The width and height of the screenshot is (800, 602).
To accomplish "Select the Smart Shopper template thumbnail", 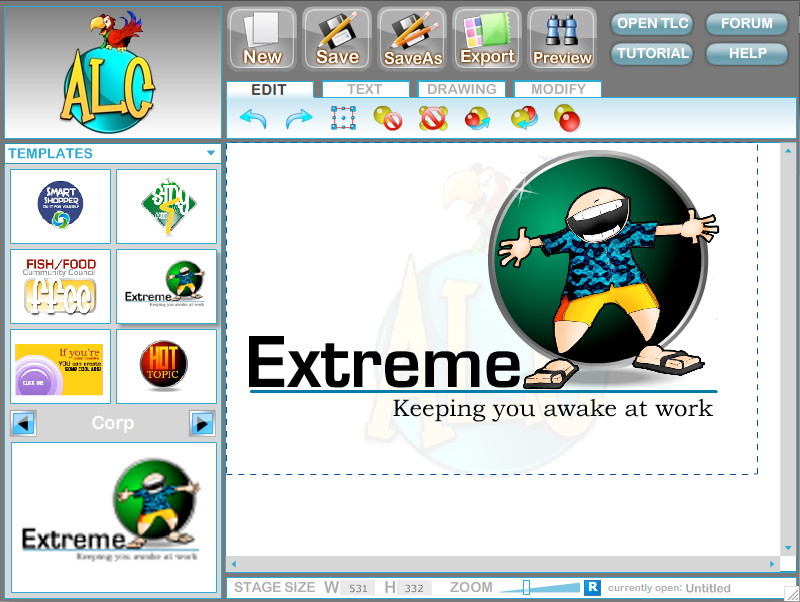I will 60,206.
